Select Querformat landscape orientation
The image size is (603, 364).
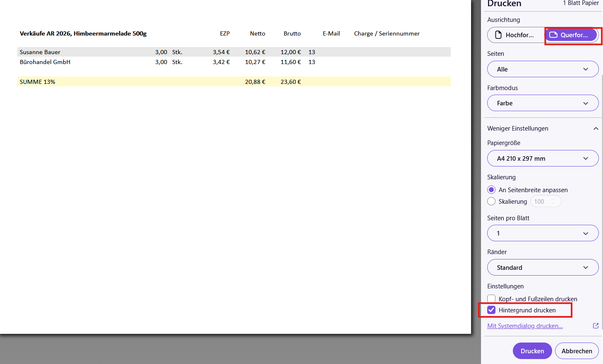571,35
